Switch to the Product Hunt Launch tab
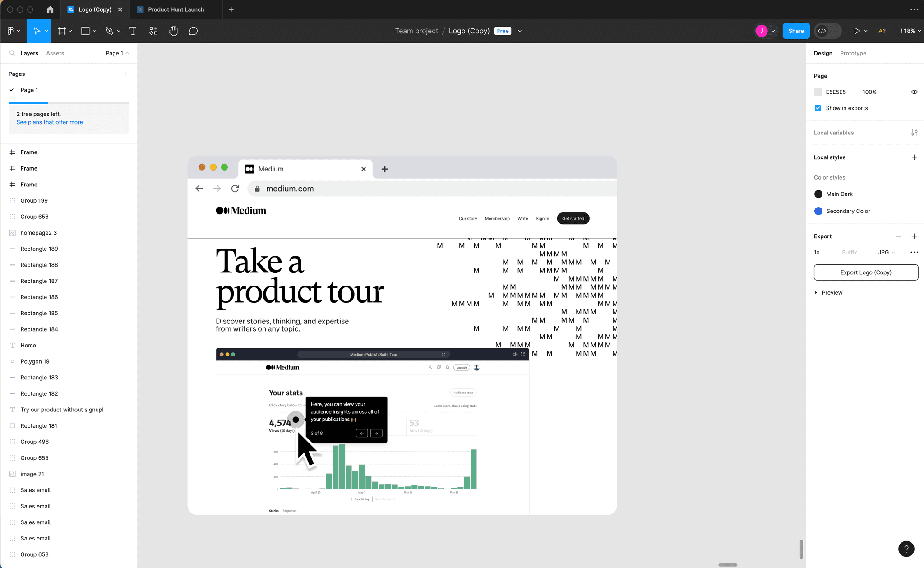 click(176, 9)
